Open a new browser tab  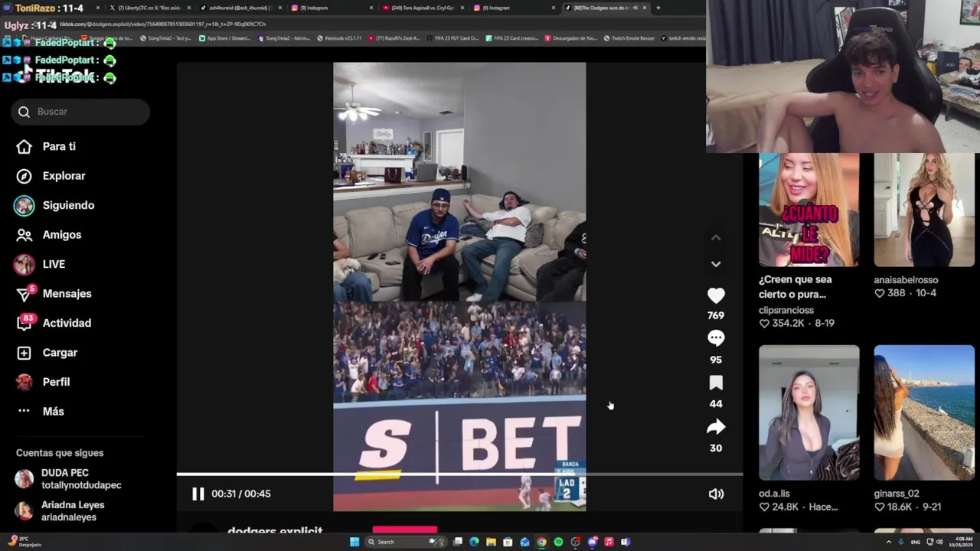click(x=658, y=8)
